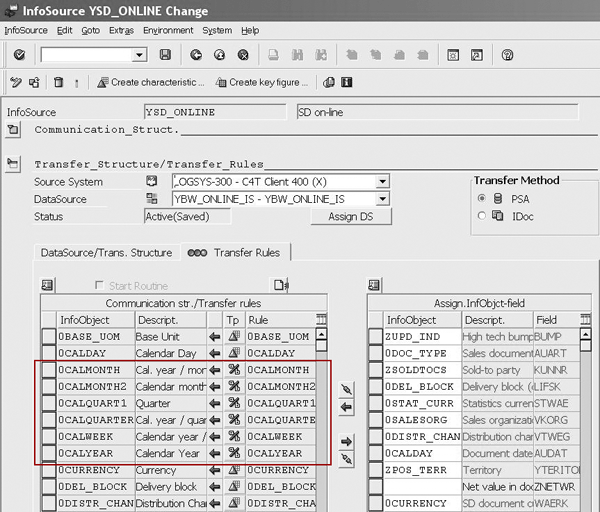
Task: Click the create routine icon beside Start Routine
Action: pos(281,285)
